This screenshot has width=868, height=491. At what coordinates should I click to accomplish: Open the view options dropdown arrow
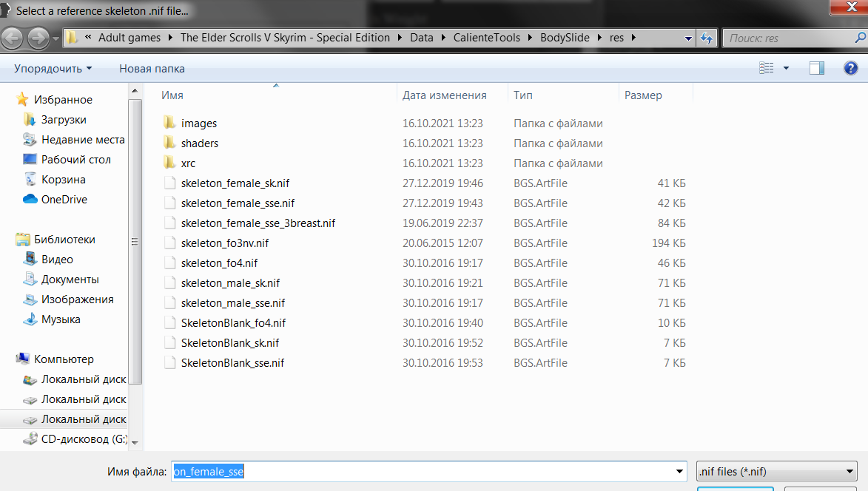click(786, 68)
